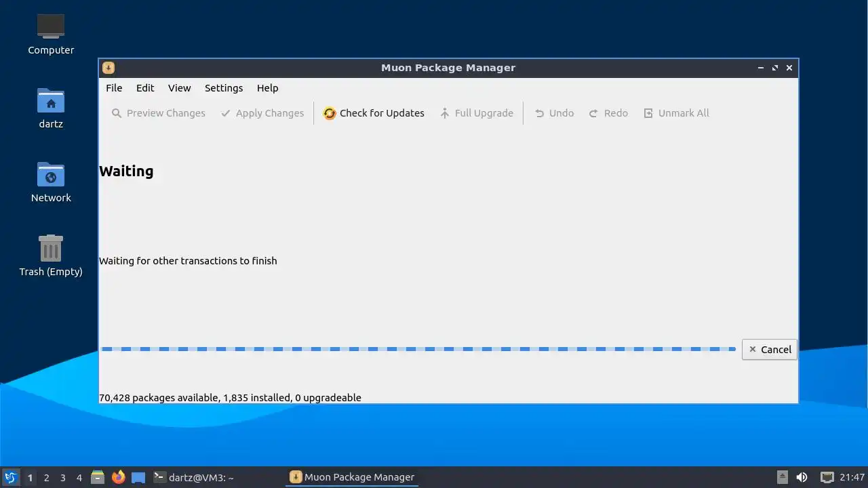Open the Settings menu

point(224,88)
